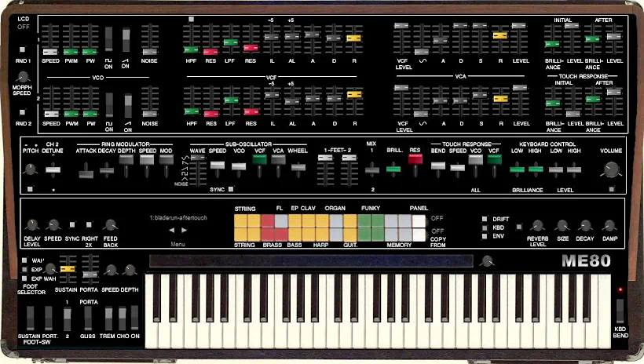Click the row 1 VCO NOISE slider
This screenshot has width=644, height=364.
click(149, 52)
